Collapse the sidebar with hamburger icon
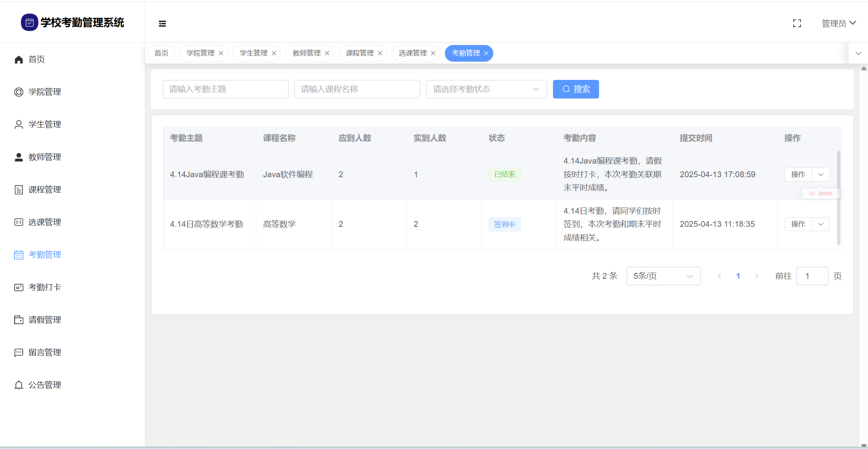The width and height of the screenshot is (868, 449). [162, 24]
